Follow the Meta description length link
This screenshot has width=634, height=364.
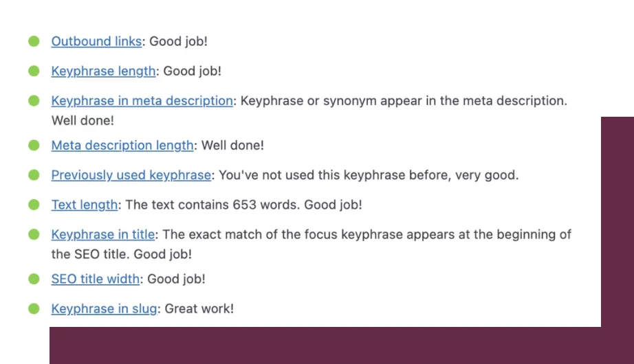[x=122, y=146]
